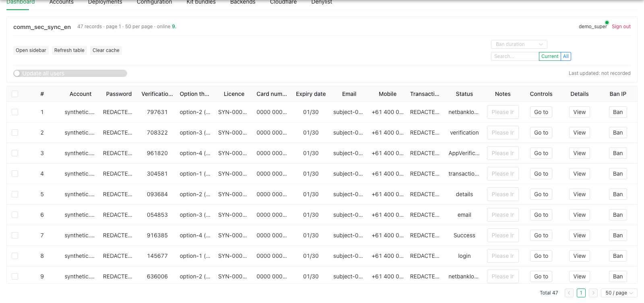Screen dimensions: 644x303
Task: Click the Account column header
Action: (80, 94)
